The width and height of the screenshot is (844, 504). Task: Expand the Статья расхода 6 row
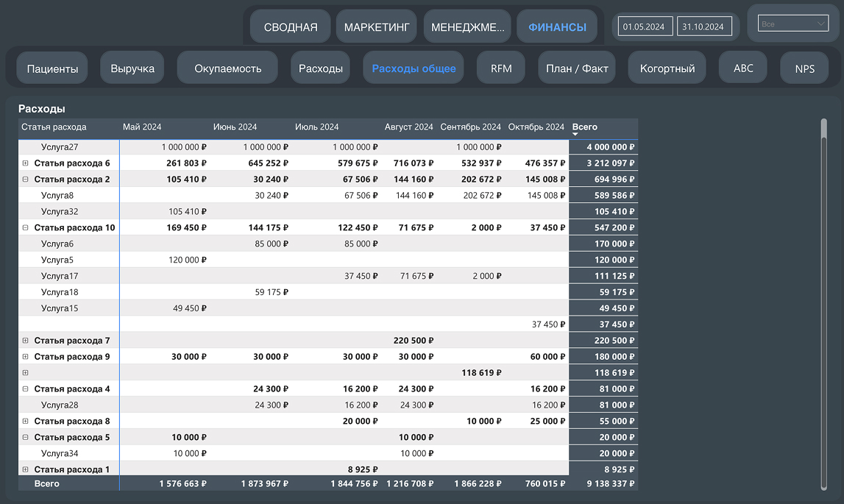click(x=26, y=163)
